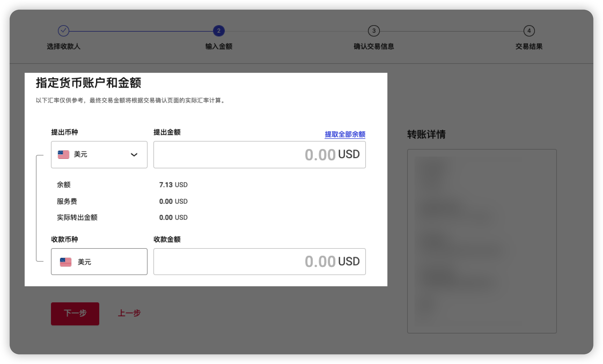Viewport: 603px width, 364px height.
Task: Click the heading 指定货币账户和金额
Action: click(x=89, y=83)
